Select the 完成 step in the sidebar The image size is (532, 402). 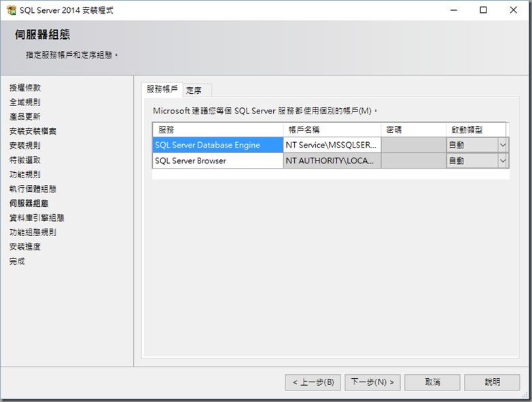[17, 261]
